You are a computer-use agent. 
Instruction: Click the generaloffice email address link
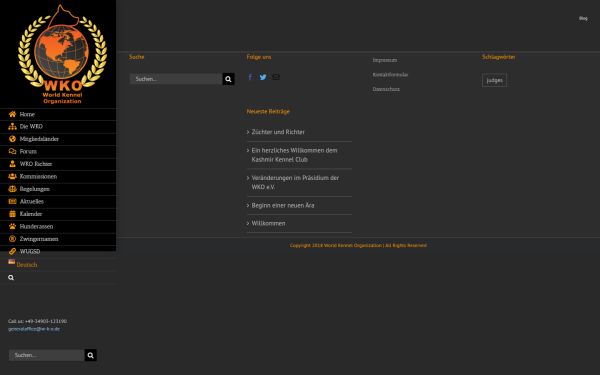34,329
